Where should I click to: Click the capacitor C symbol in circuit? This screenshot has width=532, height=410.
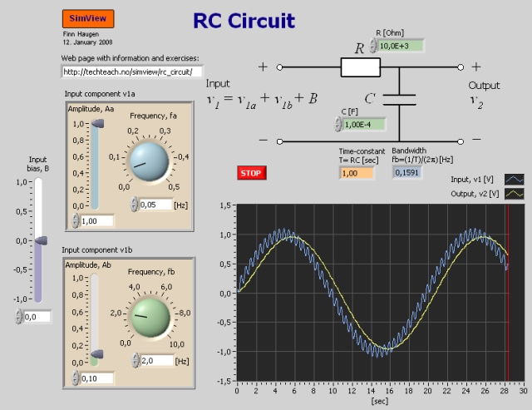[x=399, y=100]
